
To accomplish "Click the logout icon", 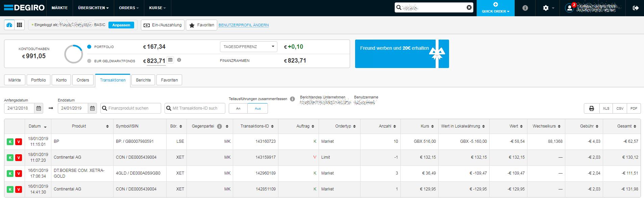I will [x=636, y=8].
